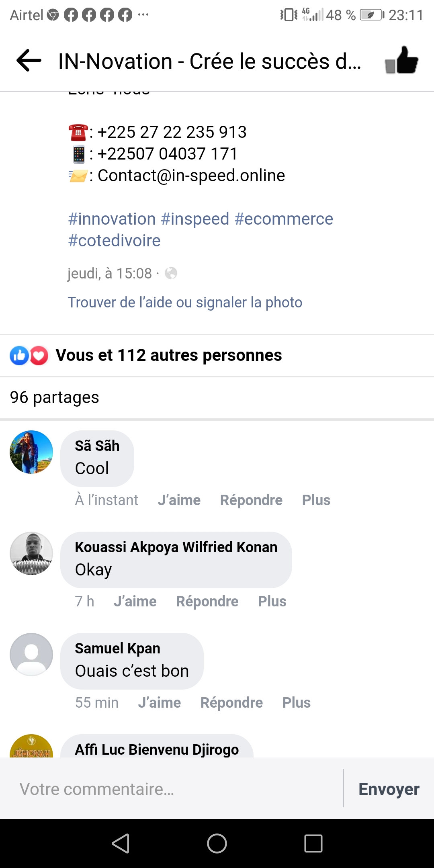Open Plus options on Samuel Kpan's comment
434x868 pixels.
click(297, 703)
